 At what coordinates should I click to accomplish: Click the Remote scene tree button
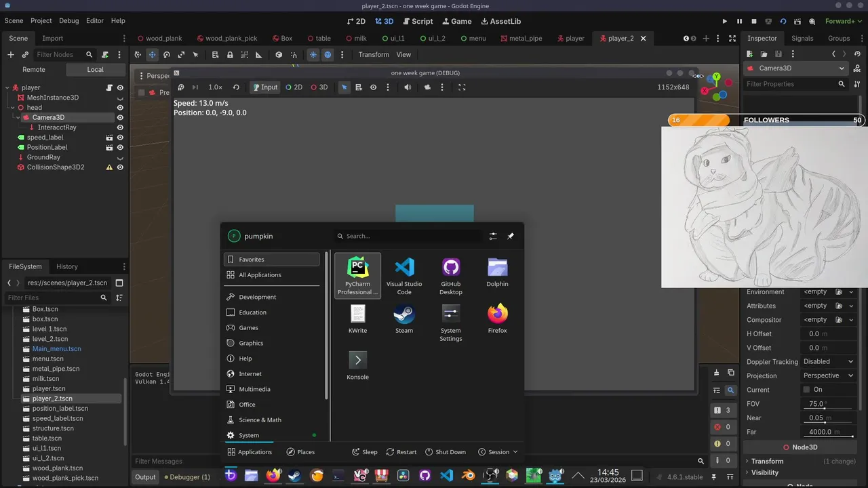(x=34, y=69)
